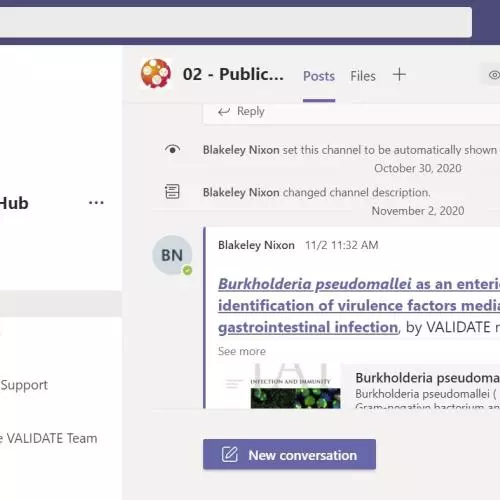Viewport: 500px width, 500px height.
Task: Click Blakeley Nixon name on the post
Action: [256, 245]
